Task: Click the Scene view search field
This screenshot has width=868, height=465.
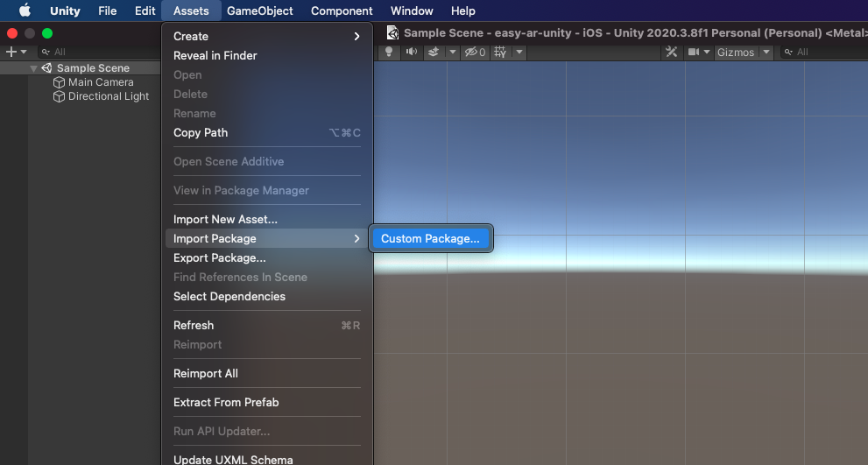Action: [x=823, y=52]
